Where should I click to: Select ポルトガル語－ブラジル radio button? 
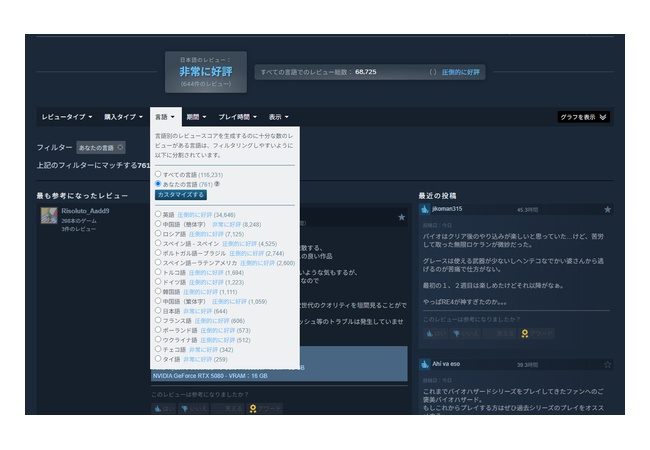tap(158, 253)
